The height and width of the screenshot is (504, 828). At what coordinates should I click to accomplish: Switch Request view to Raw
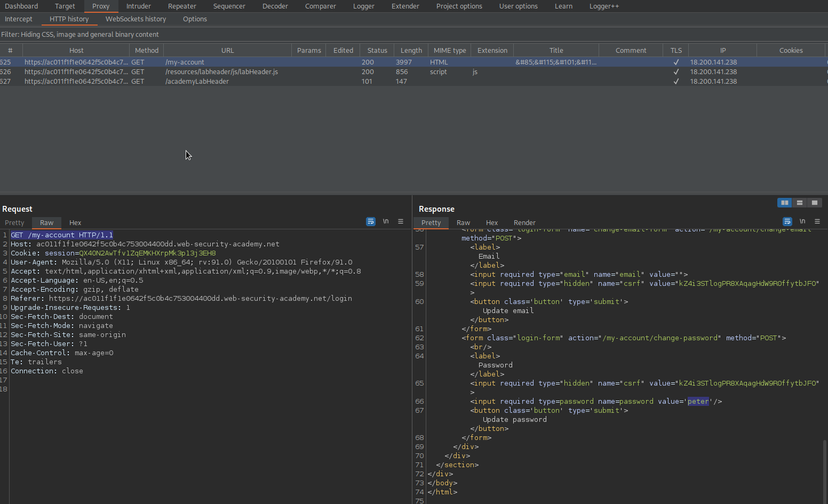[x=47, y=223]
